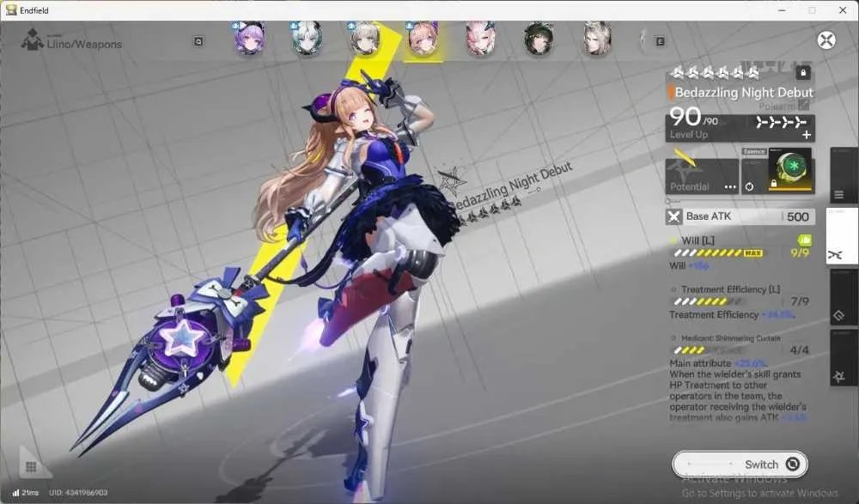The image size is (859, 504).
Task: Select the grey-haired operator with blue badge
Action: 365,39
